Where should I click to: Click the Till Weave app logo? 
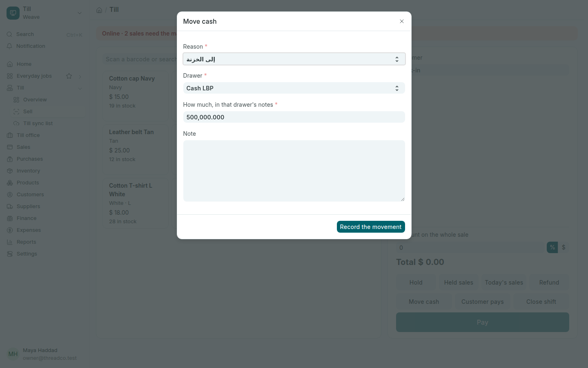coord(13,13)
